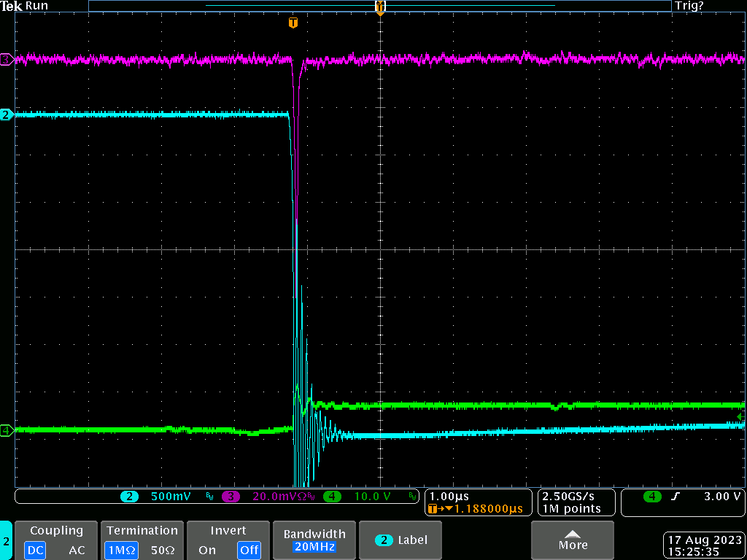The width and height of the screenshot is (747, 560).
Task: Click the orange trigger position T marker
Action: (x=293, y=23)
